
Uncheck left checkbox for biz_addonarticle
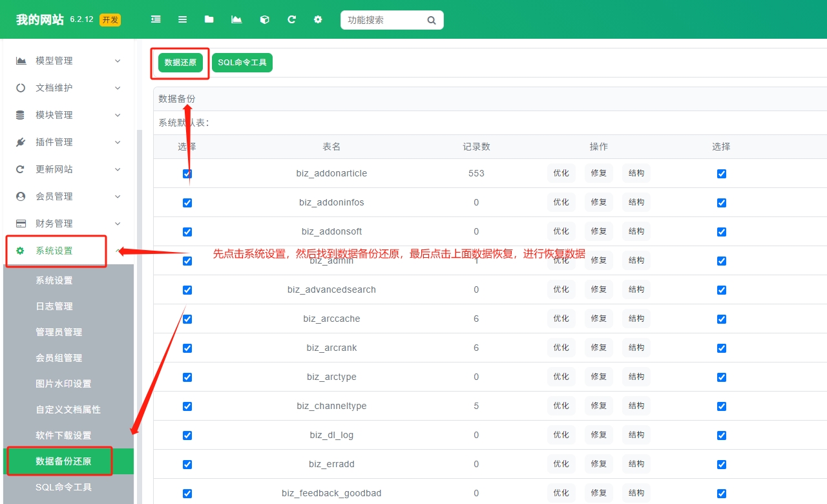pyautogui.click(x=187, y=174)
